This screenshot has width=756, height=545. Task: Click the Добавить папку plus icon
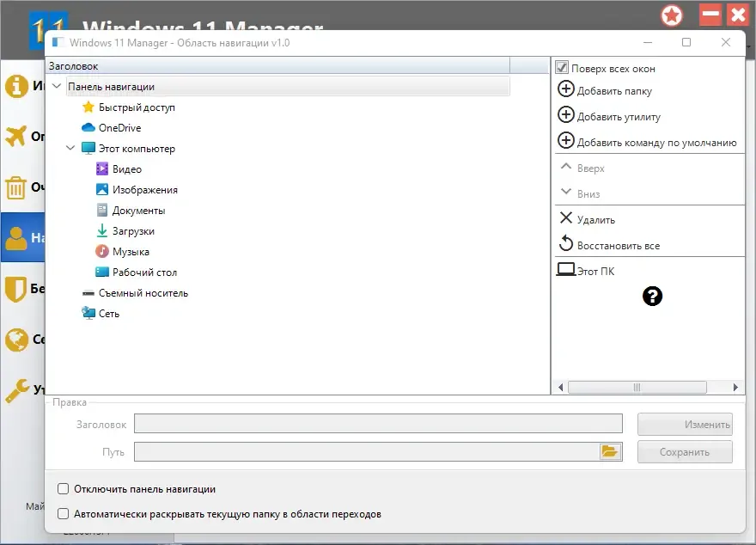[x=566, y=89]
